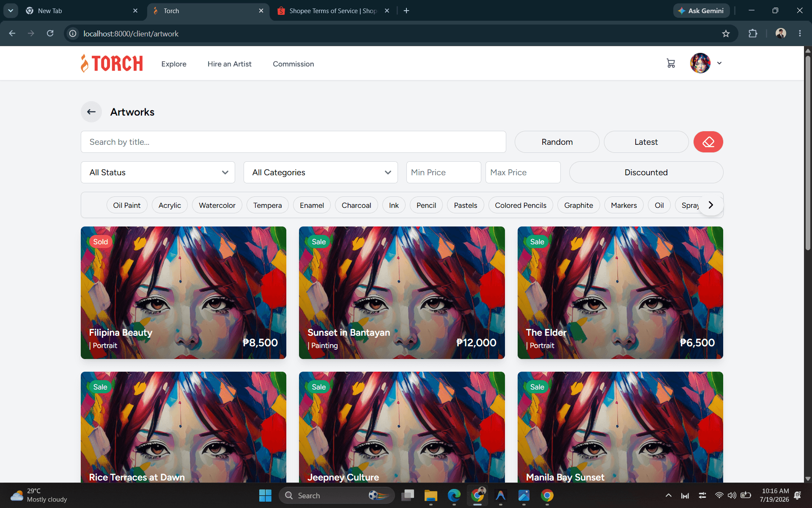Open the Explore nav item
The width and height of the screenshot is (812, 508).
(174, 64)
